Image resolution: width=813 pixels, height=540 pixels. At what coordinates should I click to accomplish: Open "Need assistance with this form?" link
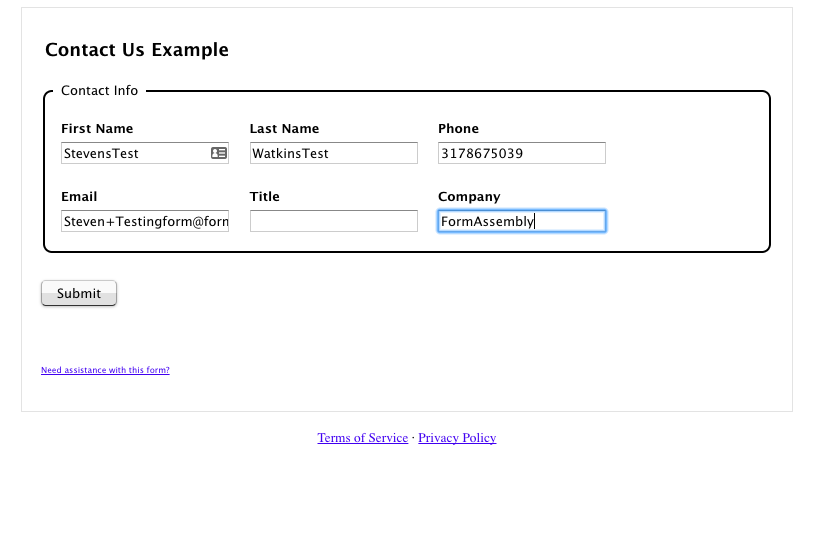[x=105, y=370]
